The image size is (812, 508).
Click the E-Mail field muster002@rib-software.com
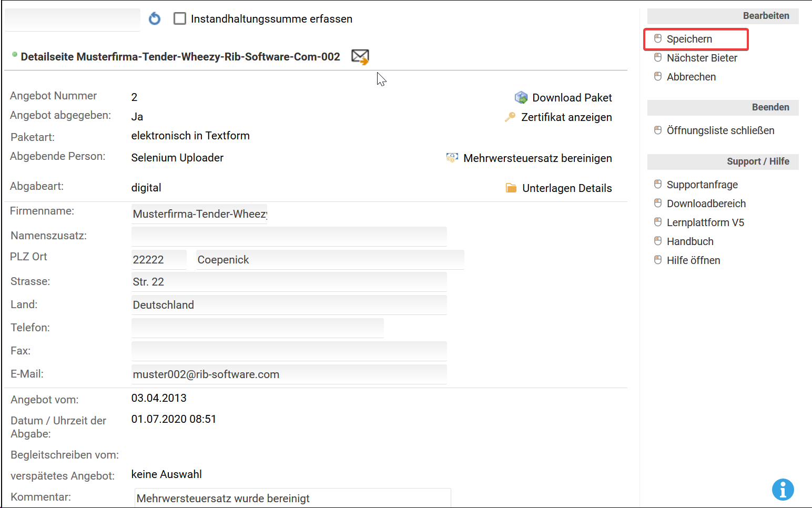[x=289, y=374]
